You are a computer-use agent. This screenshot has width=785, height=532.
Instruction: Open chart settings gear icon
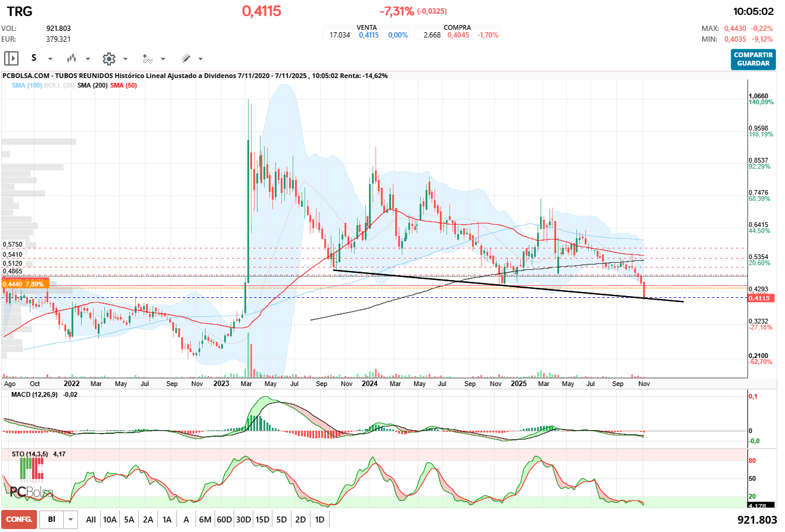pos(108,58)
